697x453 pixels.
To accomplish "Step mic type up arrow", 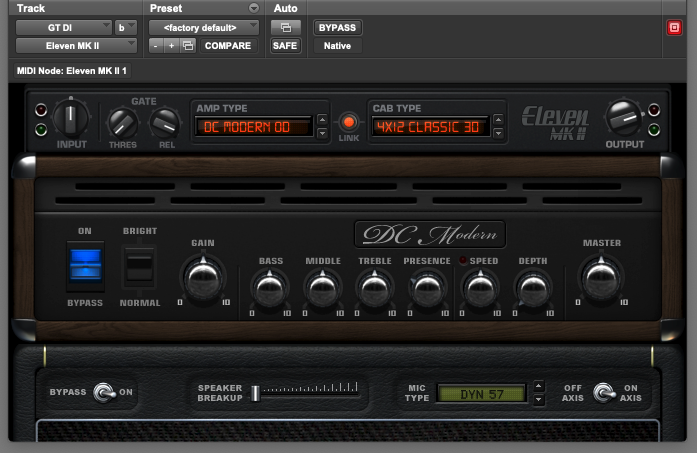I will (x=538, y=386).
